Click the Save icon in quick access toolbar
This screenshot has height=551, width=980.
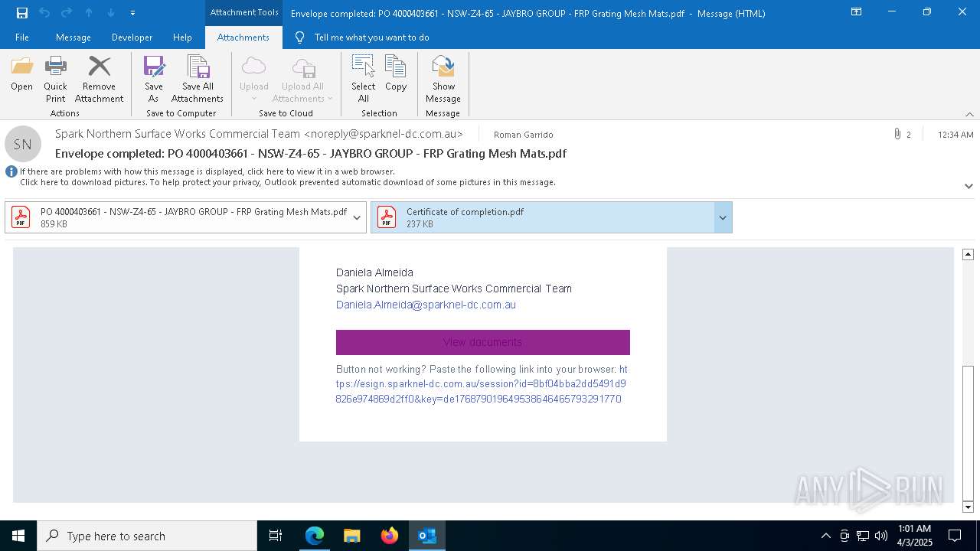pyautogui.click(x=22, y=12)
